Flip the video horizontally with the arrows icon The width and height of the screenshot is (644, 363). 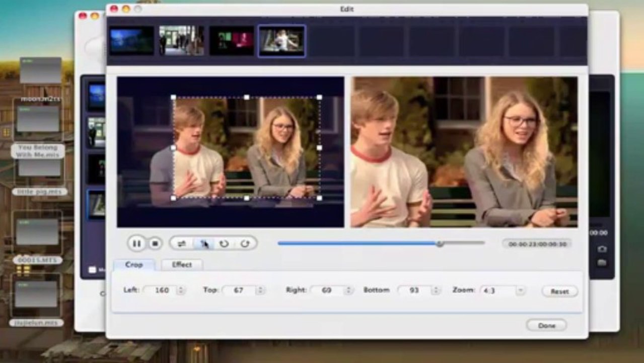click(x=182, y=244)
